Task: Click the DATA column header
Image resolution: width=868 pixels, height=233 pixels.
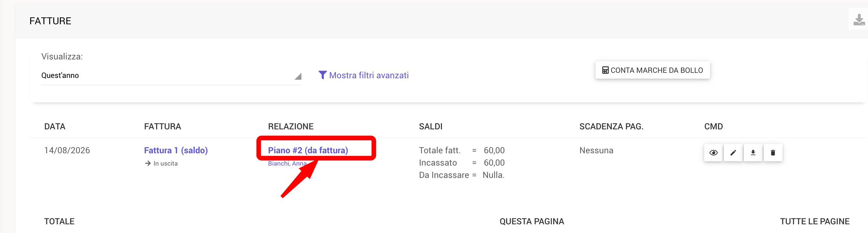Action: click(55, 126)
